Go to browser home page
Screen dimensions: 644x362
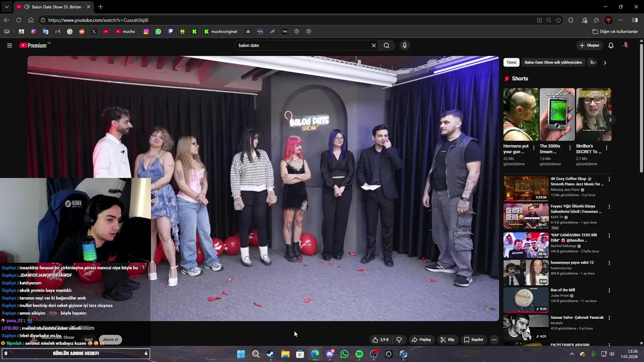coord(31,20)
